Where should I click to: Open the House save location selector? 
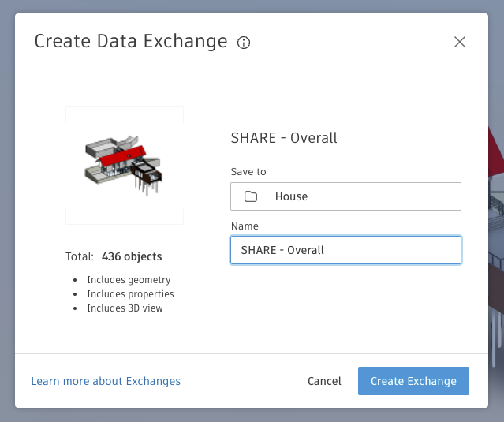[x=345, y=196]
